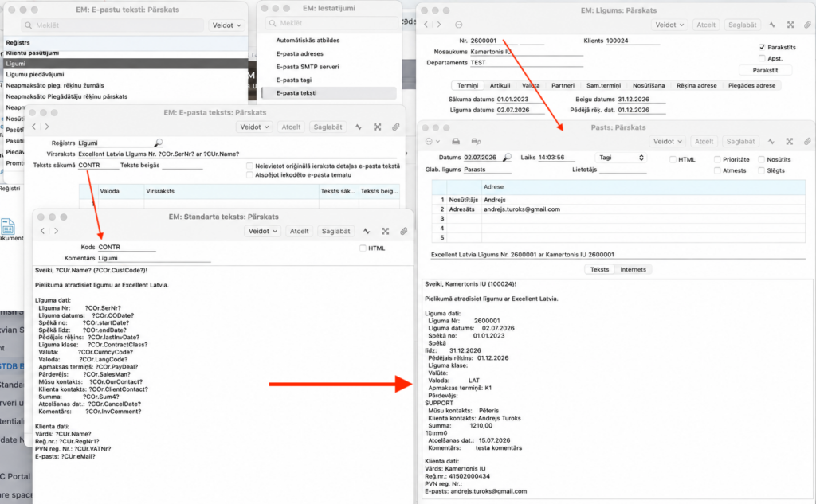Open Veidot dropdown in Standarta teksts window
Viewport: 816px width, 504px height.
[x=263, y=231]
